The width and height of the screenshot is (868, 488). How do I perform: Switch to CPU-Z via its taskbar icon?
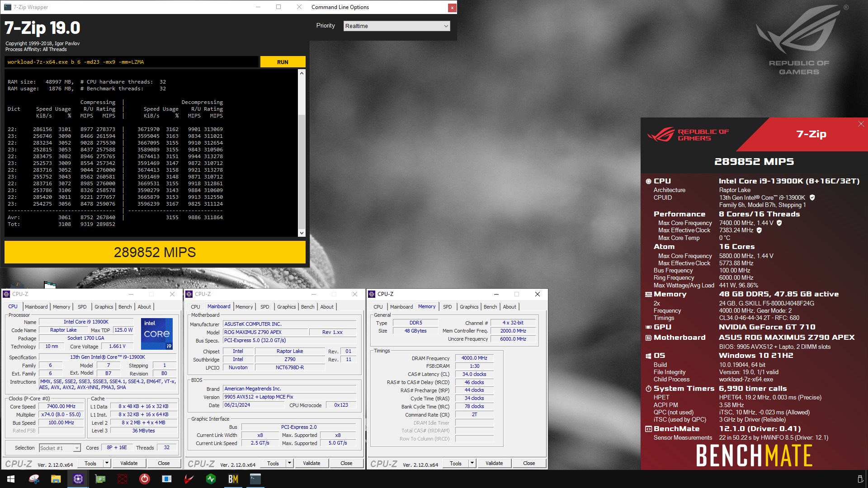coord(78,479)
